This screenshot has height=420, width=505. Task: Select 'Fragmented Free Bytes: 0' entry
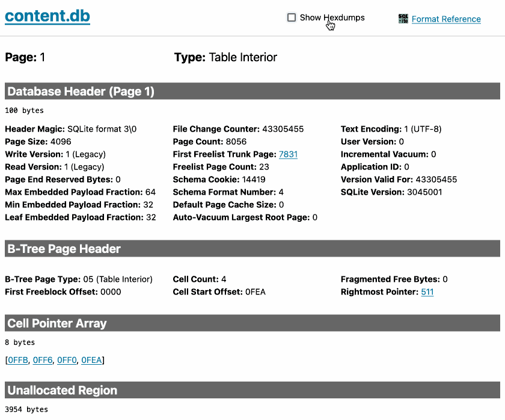pos(394,279)
